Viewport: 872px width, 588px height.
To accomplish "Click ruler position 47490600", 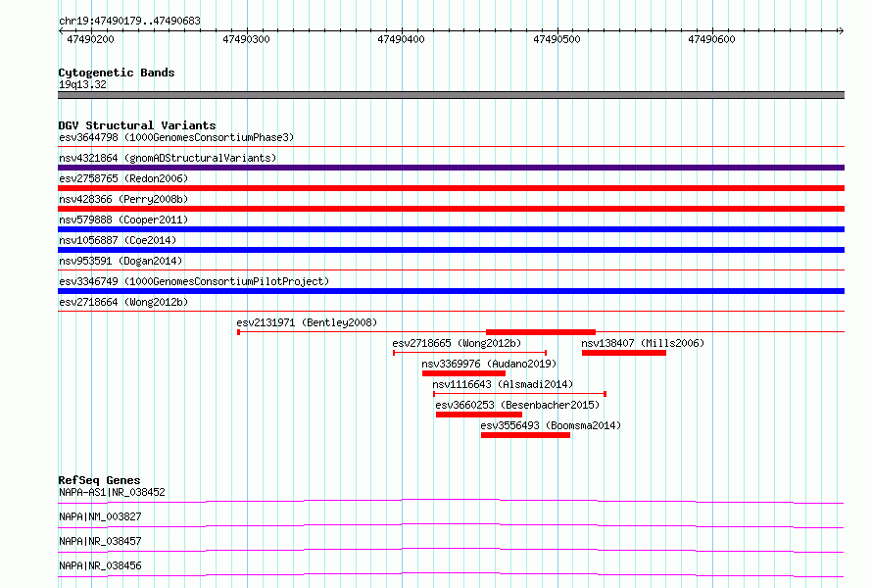I will point(711,39).
